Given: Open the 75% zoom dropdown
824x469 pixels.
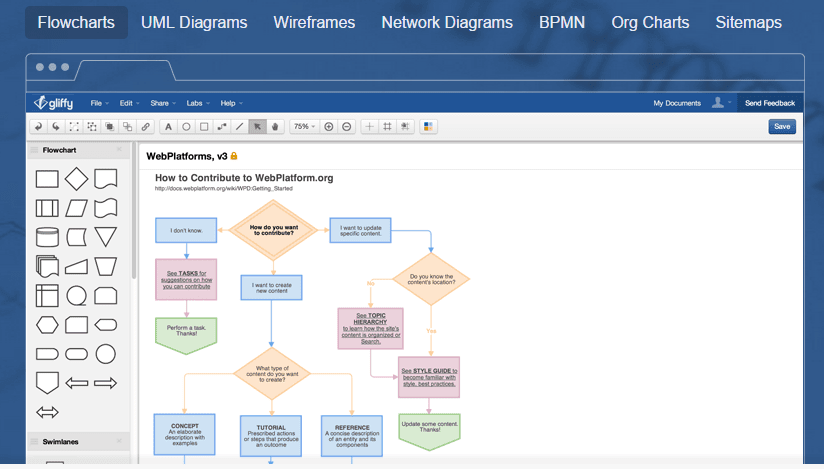Looking at the screenshot, I should click(x=304, y=127).
